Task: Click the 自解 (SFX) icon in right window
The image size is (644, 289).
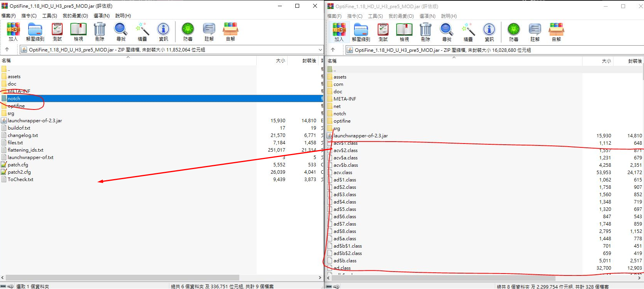Action: pyautogui.click(x=556, y=32)
